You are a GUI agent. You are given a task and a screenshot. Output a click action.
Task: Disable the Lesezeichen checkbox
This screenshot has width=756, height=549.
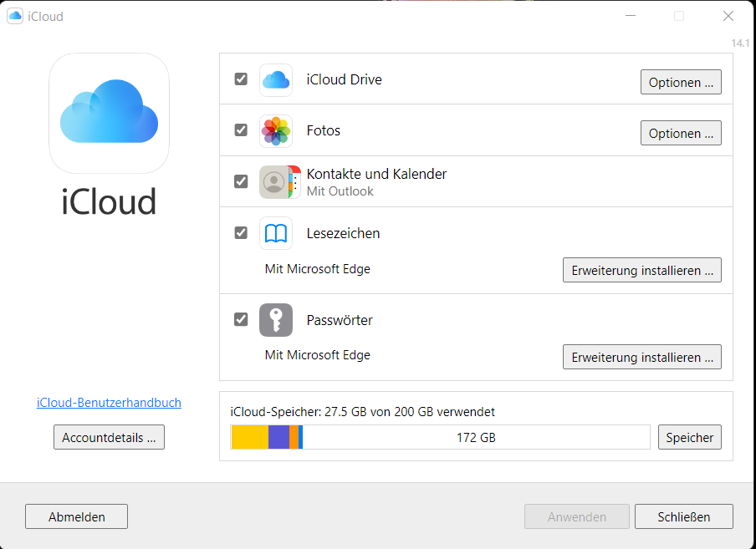coord(241,233)
